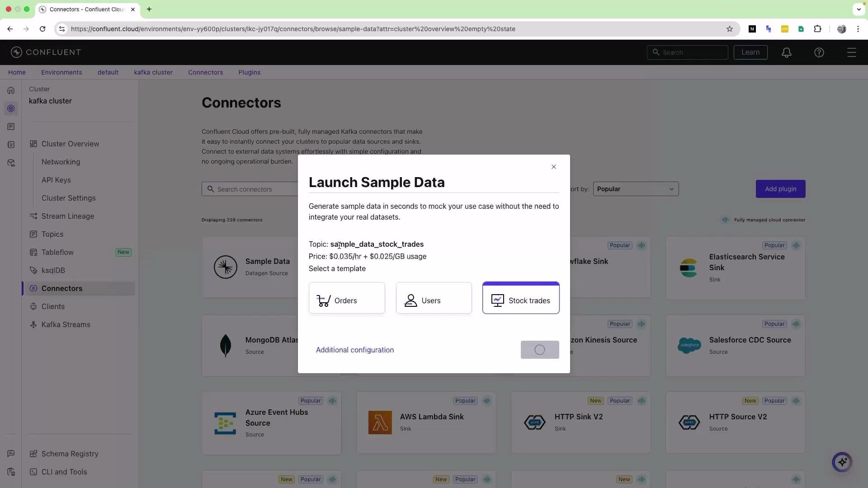Open a new browser tab
Screen dimensions: 868x488
[149, 9]
